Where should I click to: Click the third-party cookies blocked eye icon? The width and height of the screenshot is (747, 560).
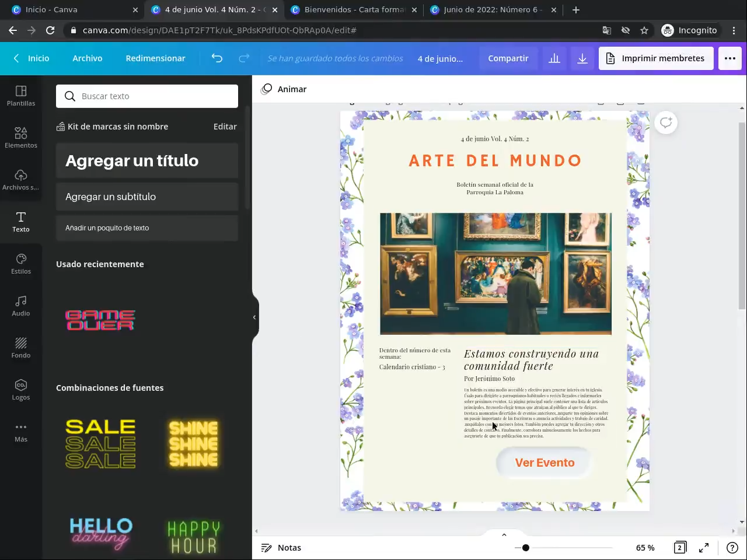pyautogui.click(x=626, y=30)
